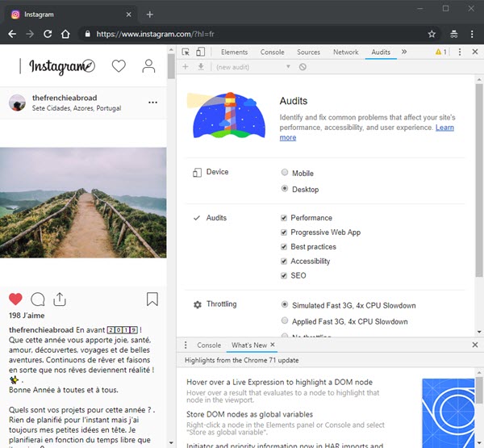Open DevTools customize three-dot menu

pyautogui.click(x=460, y=52)
